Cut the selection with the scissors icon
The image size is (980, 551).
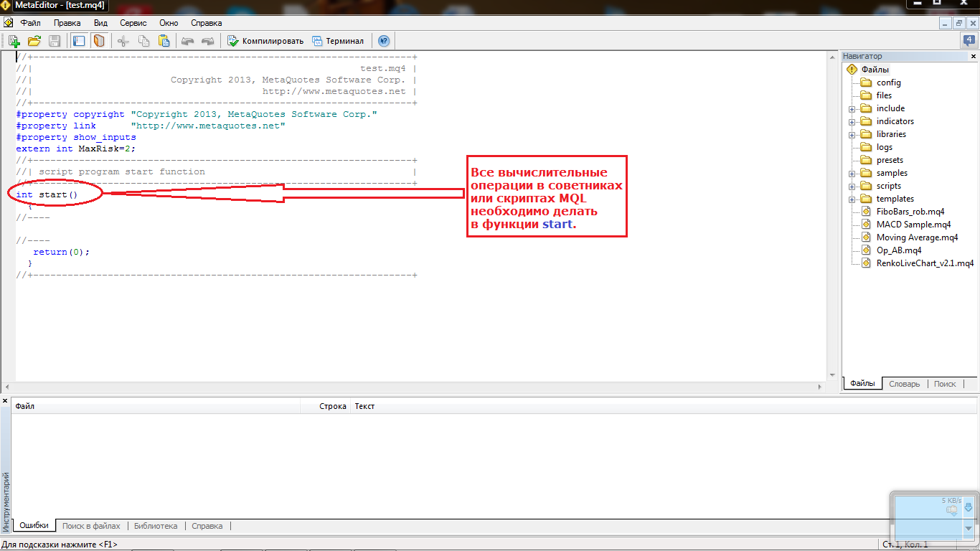click(123, 41)
